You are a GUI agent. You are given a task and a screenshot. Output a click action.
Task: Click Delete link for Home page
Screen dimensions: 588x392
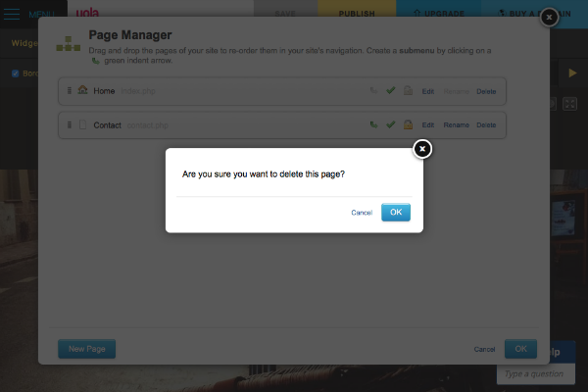[486, 92]
